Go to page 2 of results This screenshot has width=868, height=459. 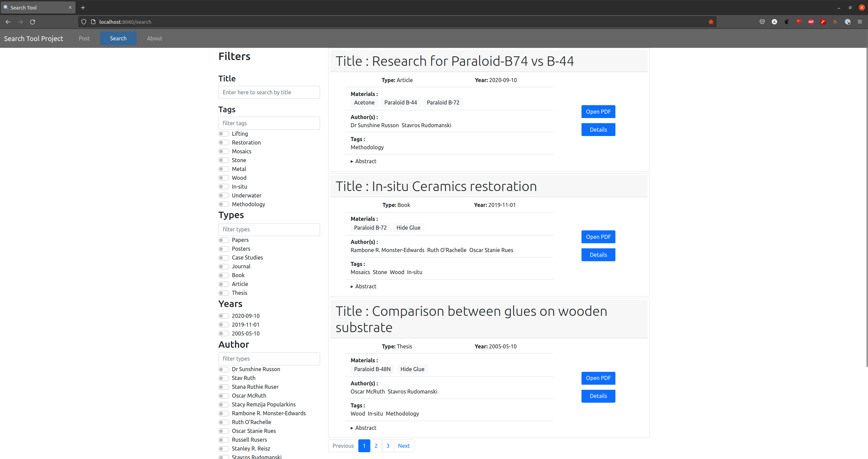click(376, 446)
